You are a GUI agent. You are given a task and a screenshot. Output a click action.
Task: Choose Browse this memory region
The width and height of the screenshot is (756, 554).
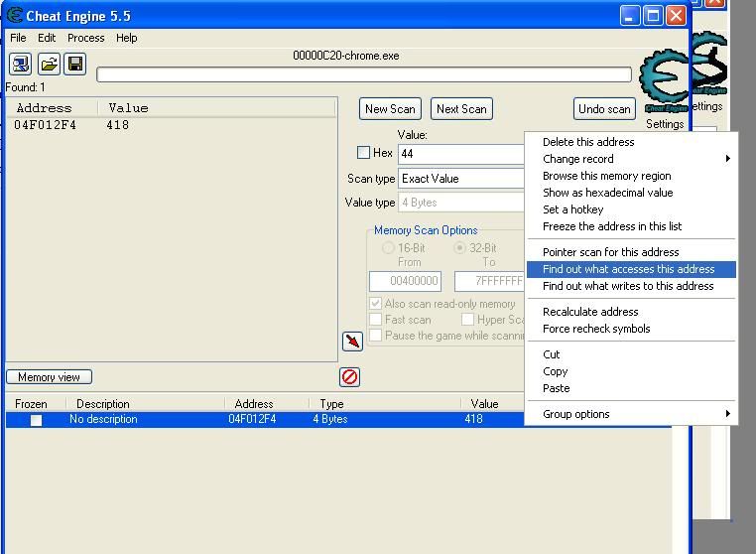coord(632,176)
